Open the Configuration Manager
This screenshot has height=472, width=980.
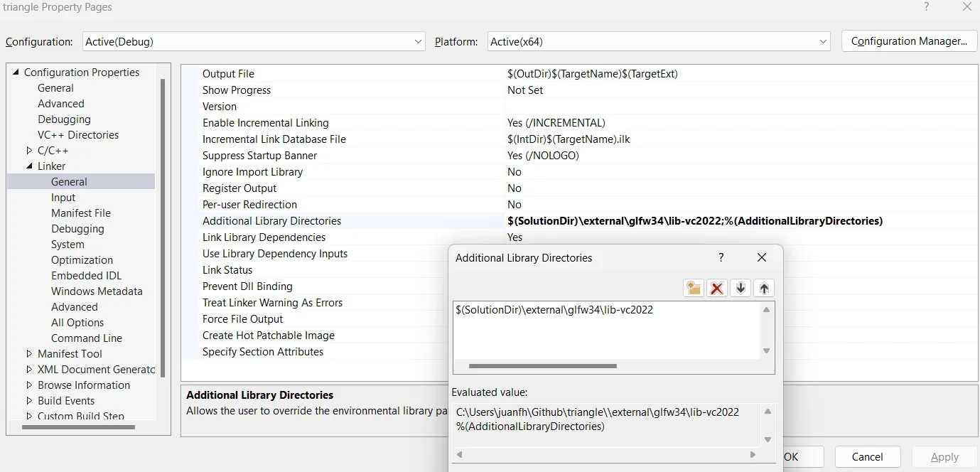(x=909, y=41)
